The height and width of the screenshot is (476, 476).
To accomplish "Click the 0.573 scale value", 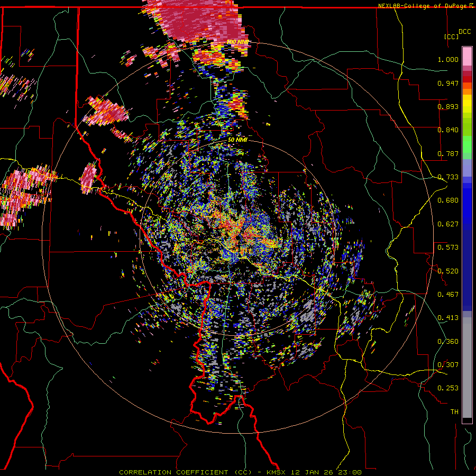I will [448, 248].
